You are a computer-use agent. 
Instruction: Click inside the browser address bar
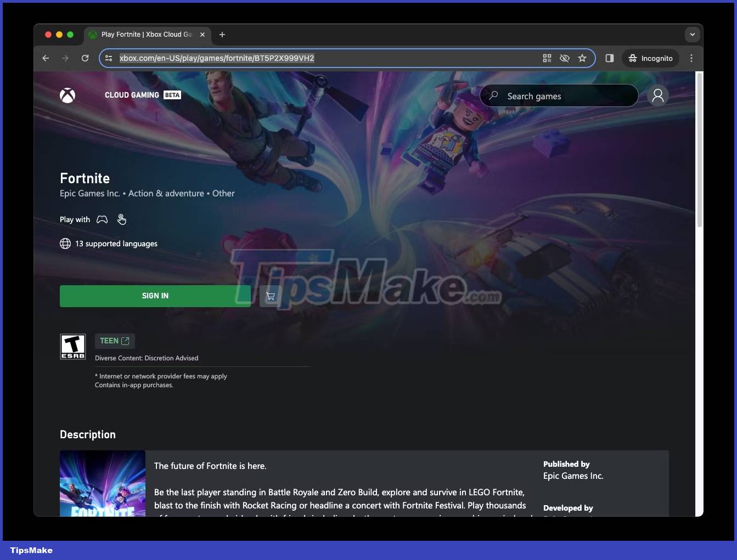[329, 58]
